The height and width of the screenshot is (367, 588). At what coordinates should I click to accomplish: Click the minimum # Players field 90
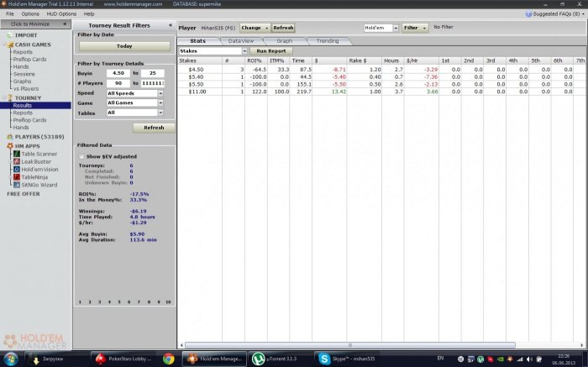[x=118, y=83]
